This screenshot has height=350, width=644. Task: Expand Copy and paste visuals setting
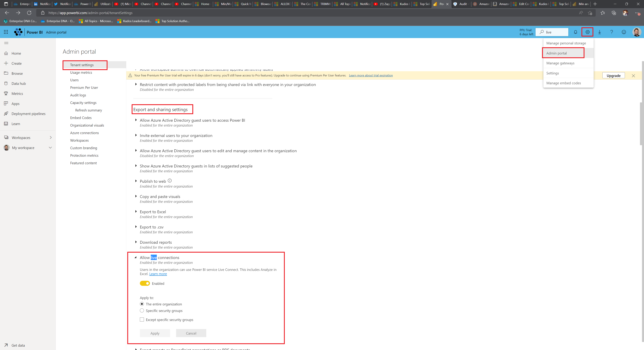point(136,196)
